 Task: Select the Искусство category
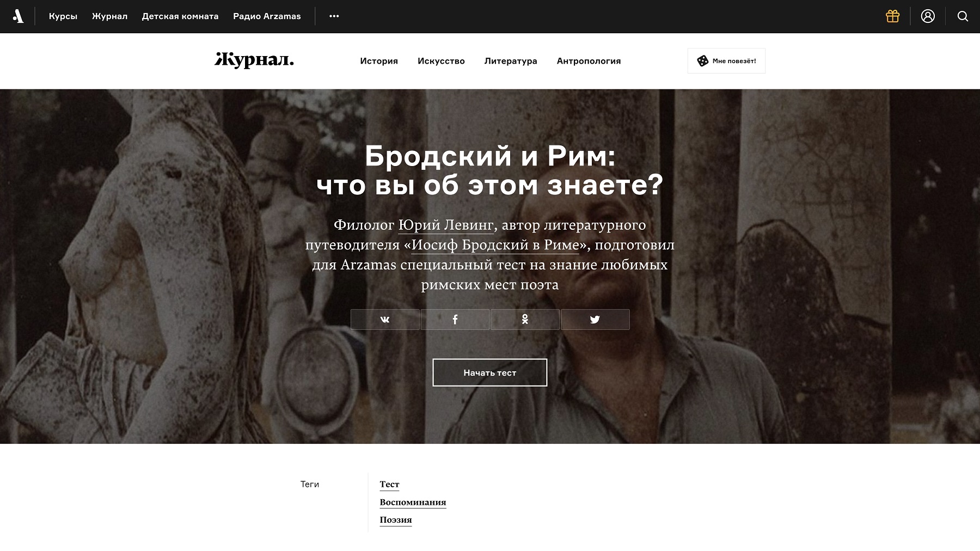click(x=441, y=61)
